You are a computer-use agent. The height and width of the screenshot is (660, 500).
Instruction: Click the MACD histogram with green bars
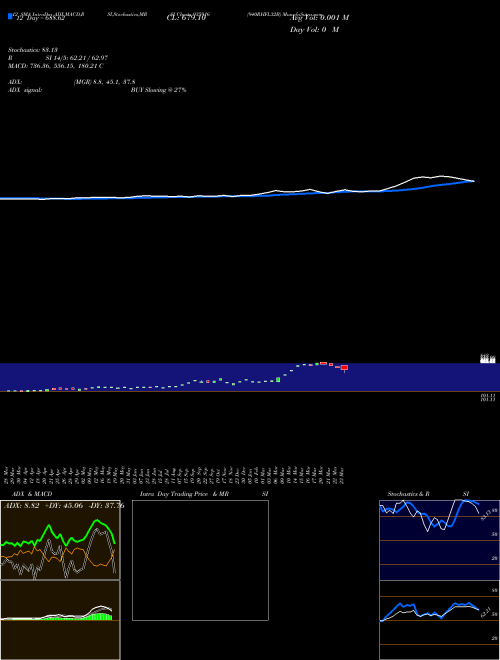coord(60,620)
